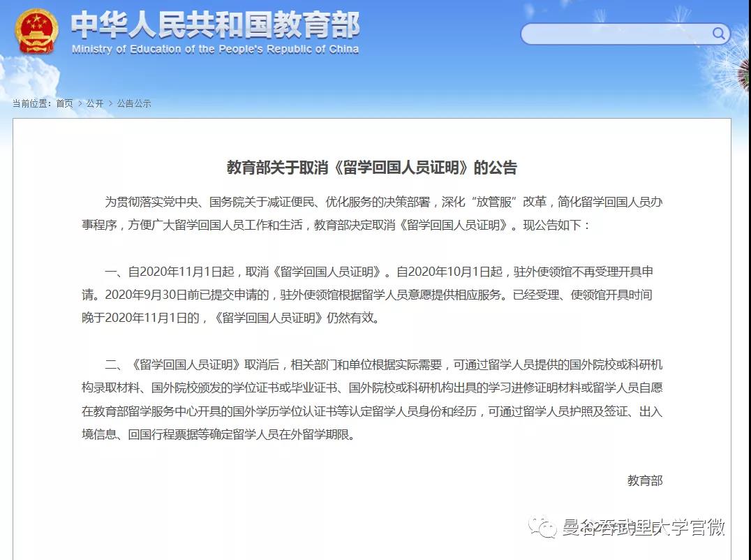Click the national emblem logo
Screen dimensions: 751x560
pos(36,31)
